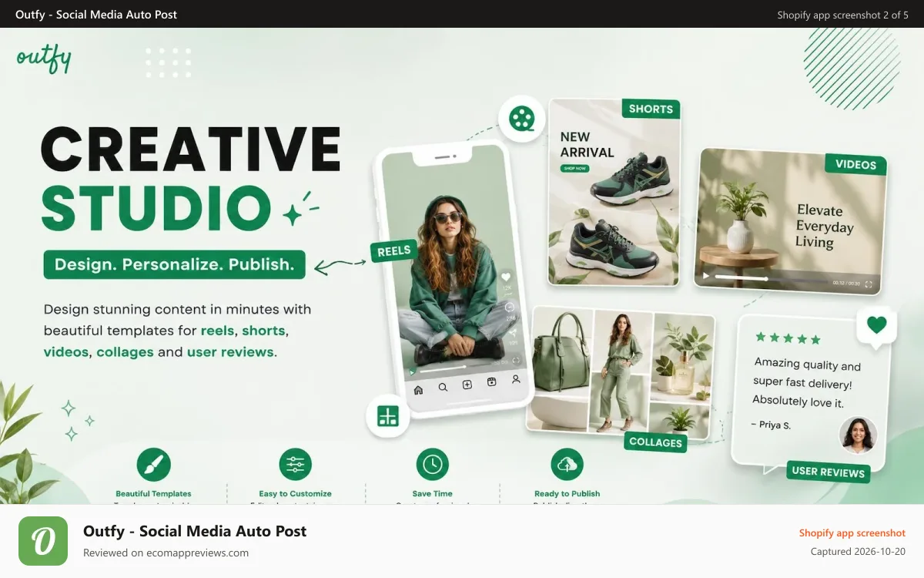Tap the home icon in the phone navigation bar

click(419, 390)
